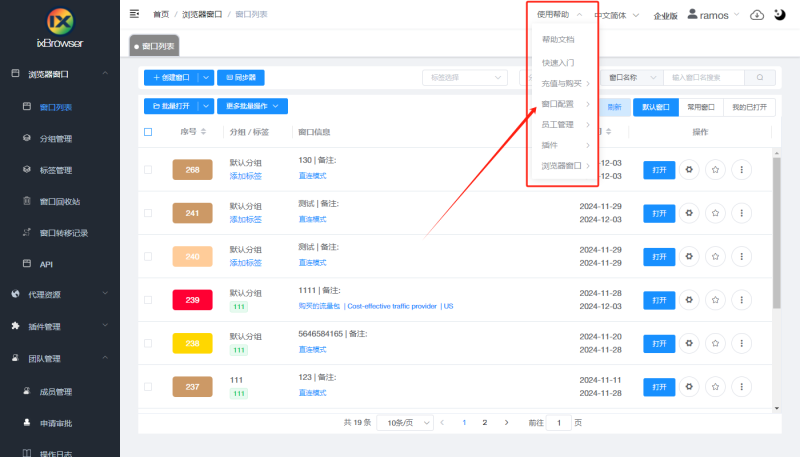The width and height of the screenshot is (800, 457).
Task: Click 创建窗口 button
Action: (x=171, y=78)
